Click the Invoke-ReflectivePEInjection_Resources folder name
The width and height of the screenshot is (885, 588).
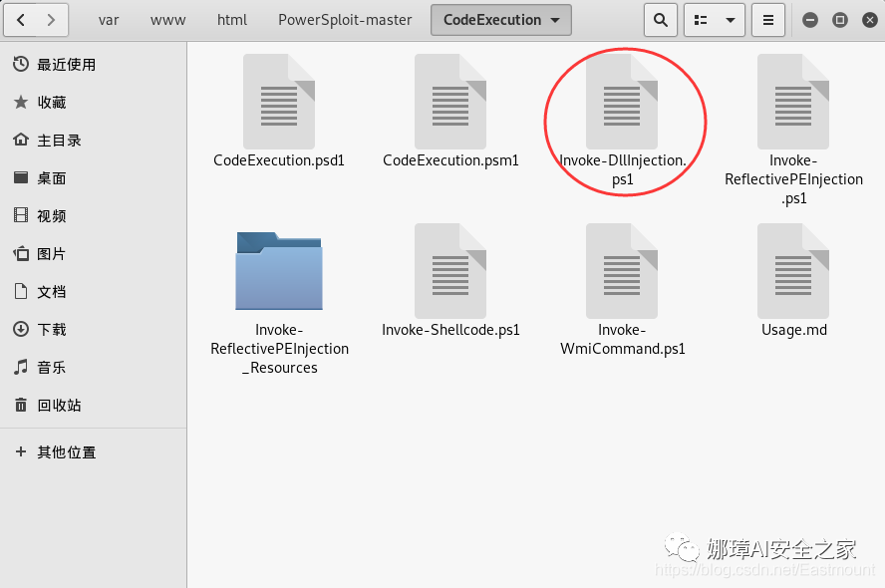click(x=279, y=349)
